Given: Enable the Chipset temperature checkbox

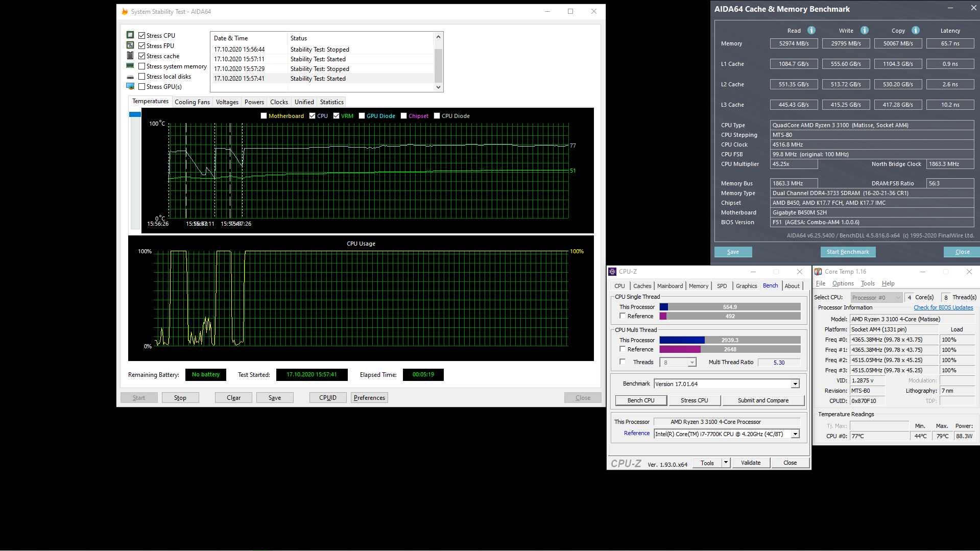Looking at the screenshot, I should (x=404, y=116).
